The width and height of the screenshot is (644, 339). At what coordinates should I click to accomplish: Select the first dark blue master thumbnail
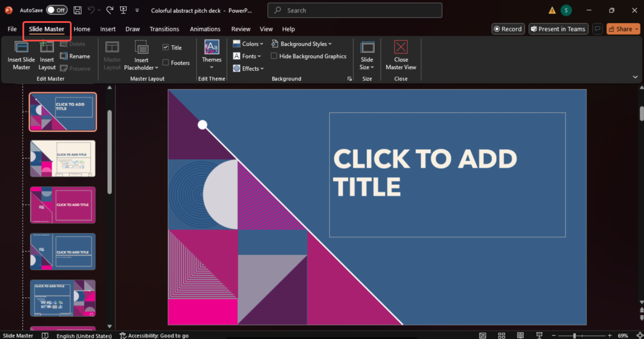click(63, 112)
